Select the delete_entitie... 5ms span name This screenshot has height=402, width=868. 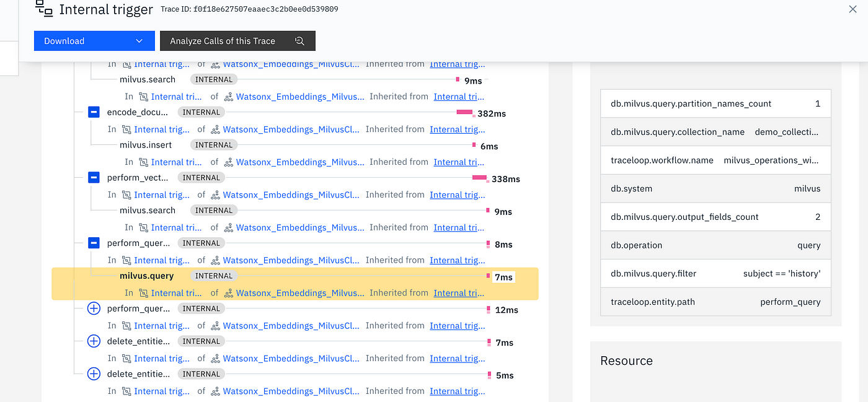(138, 374)
